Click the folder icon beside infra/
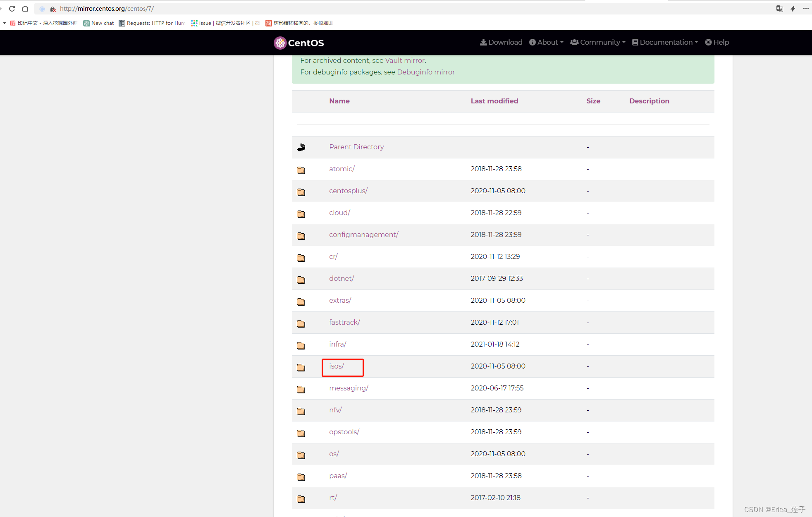 tap(301, 345)
